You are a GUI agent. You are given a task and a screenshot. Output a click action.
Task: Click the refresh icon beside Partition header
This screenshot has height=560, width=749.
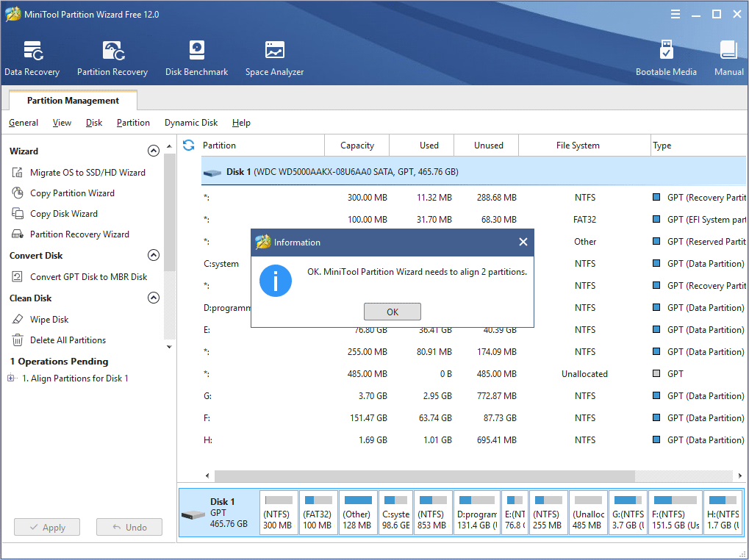pyautogui.click(x=189, y=146)
